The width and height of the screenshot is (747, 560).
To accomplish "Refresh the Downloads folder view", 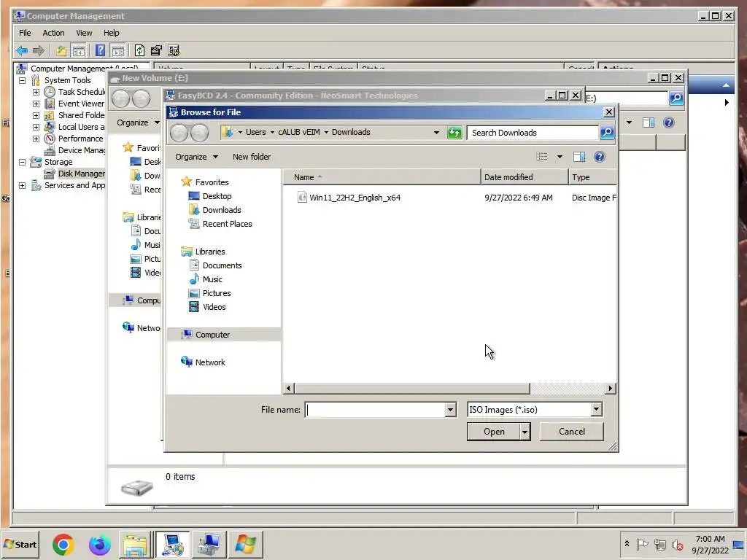I will pyautogui.click(x=454, y=133).
